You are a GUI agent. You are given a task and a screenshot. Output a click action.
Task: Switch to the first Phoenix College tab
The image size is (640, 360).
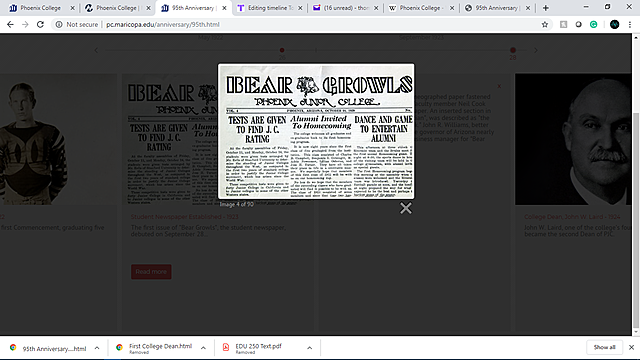tap(39, 8)
